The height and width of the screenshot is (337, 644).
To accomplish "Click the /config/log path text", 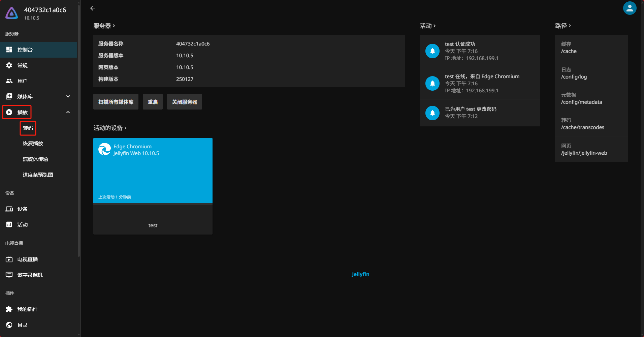I will 574,77.
